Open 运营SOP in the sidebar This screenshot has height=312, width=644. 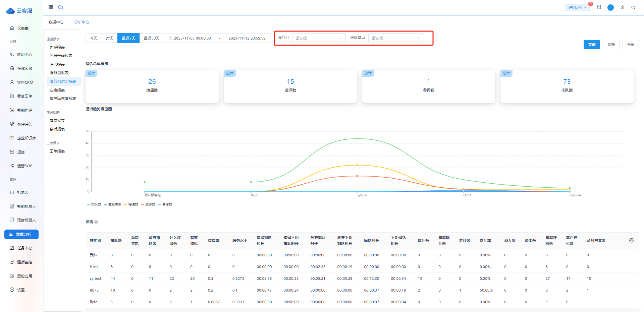[21, 166]
